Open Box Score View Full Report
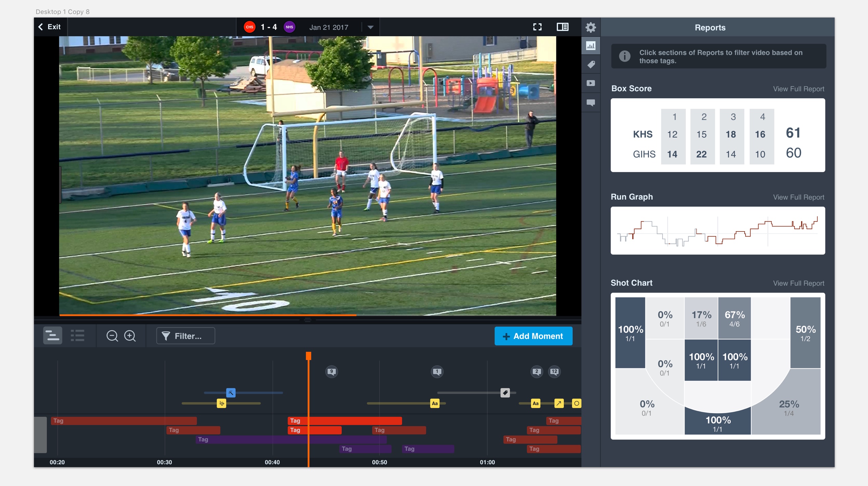The image size is (868, 486). pos(798,89)
